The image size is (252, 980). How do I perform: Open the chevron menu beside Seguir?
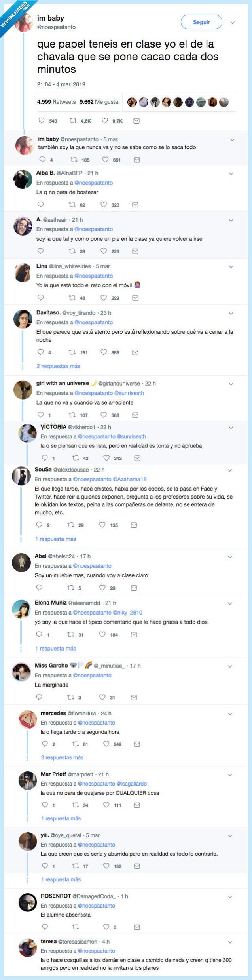click(x=233, y=23)
